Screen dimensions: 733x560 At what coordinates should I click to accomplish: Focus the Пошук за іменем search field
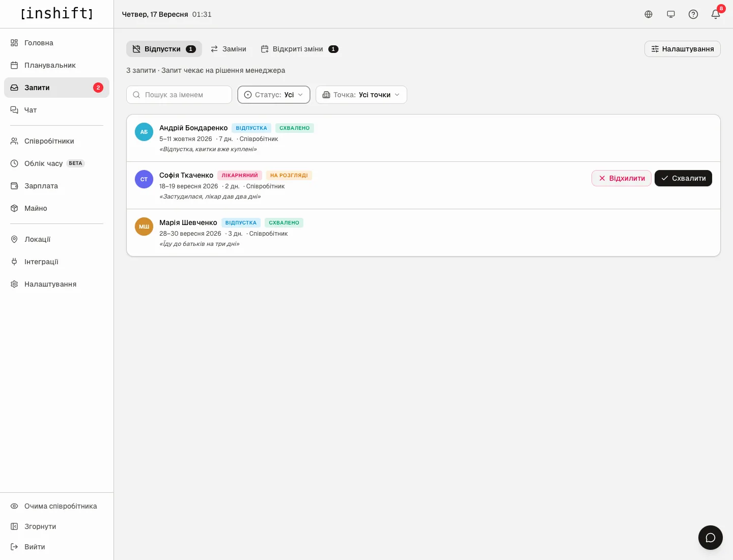point(179,95)
